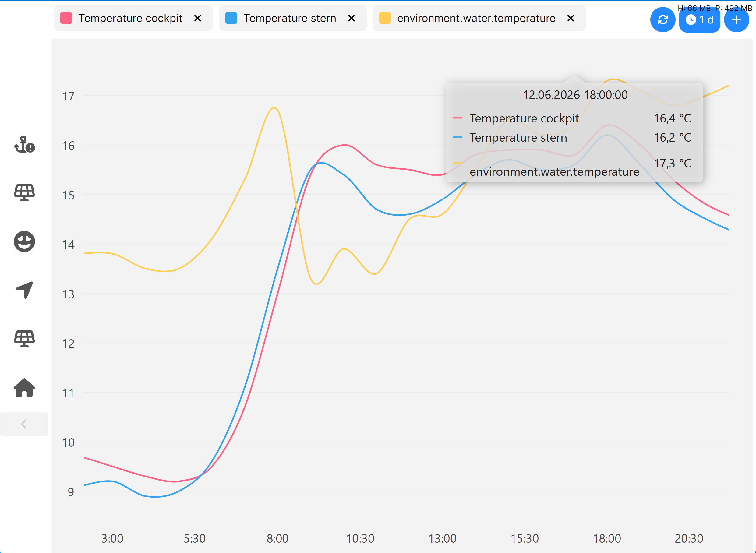This screenshot has height=553, width=756.
Task: Click the 13 y-axis value label
Action: click(x=68, y=294)
